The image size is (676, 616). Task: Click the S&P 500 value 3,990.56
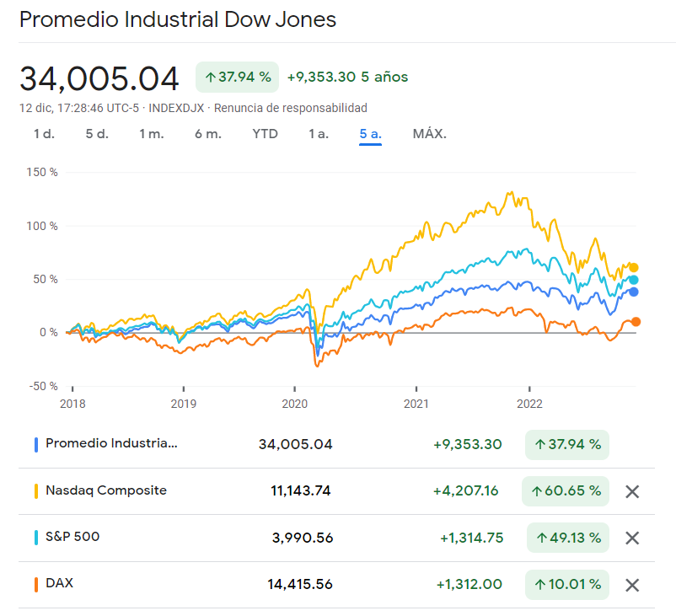(303, 538)
